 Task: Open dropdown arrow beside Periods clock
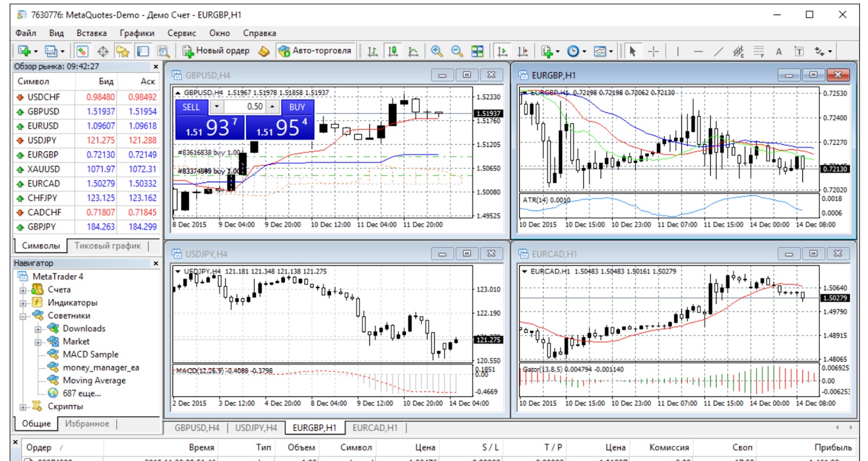[584, 52]
